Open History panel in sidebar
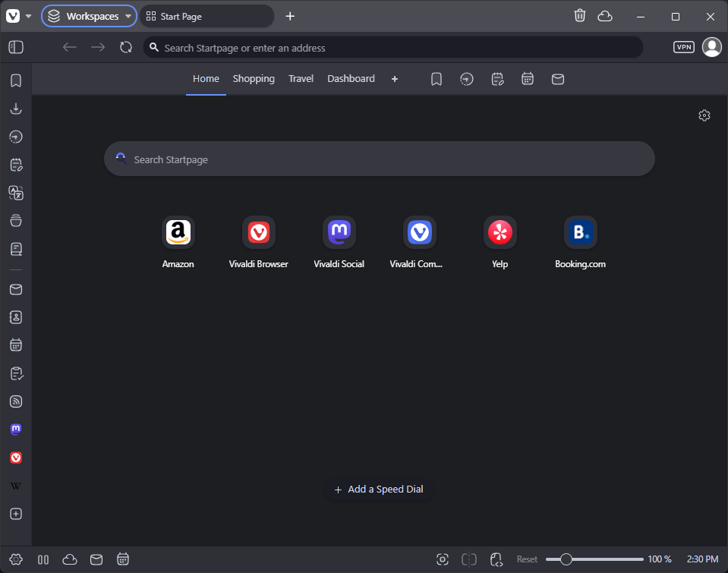The image size is (728, 573). click(16, 137)
